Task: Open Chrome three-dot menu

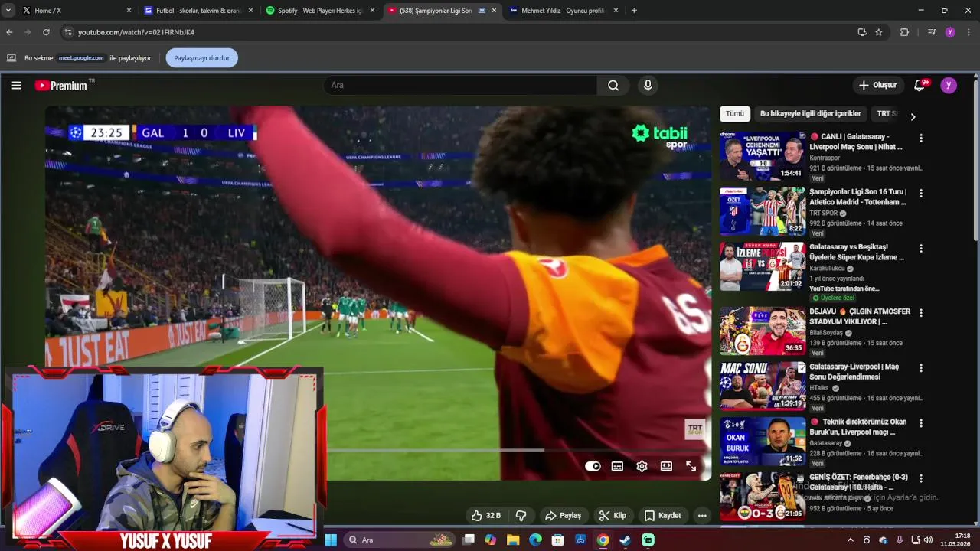Action: (x=969, y=32)
